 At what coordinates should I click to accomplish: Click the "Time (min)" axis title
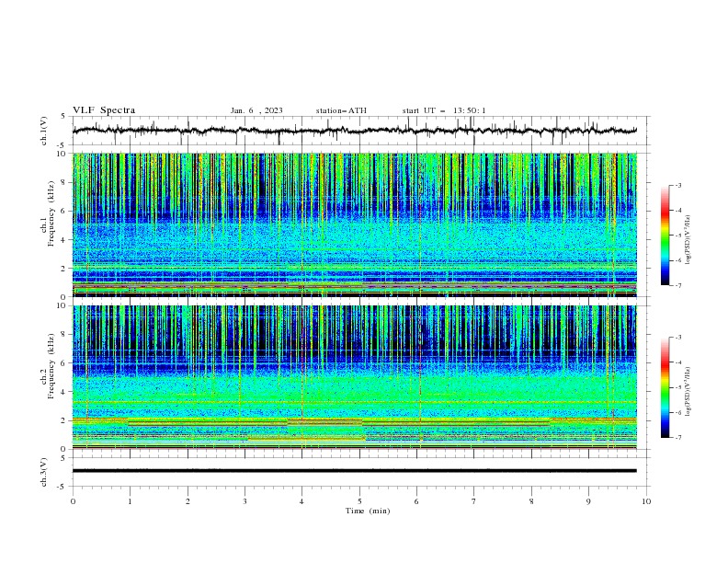coord(368,511)
